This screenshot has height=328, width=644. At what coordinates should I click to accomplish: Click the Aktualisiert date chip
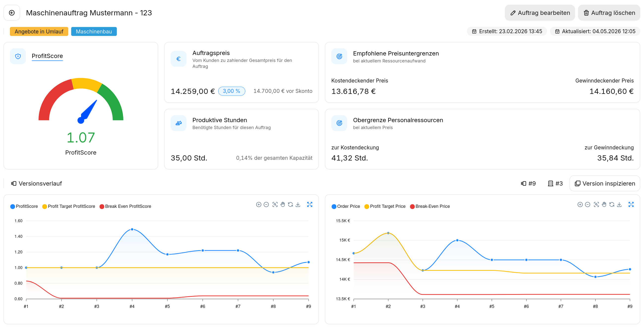[595, 31]
